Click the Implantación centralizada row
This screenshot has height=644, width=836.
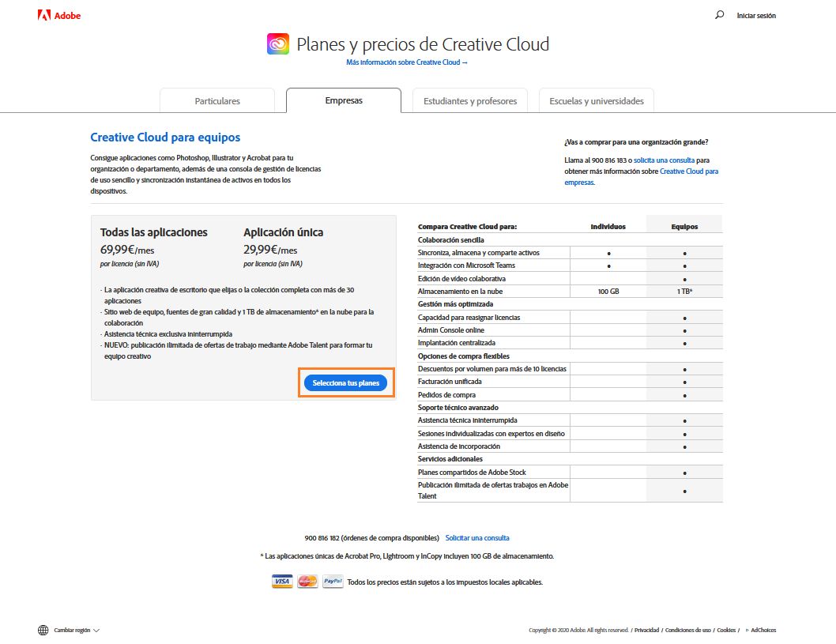(x=570, y=343)
